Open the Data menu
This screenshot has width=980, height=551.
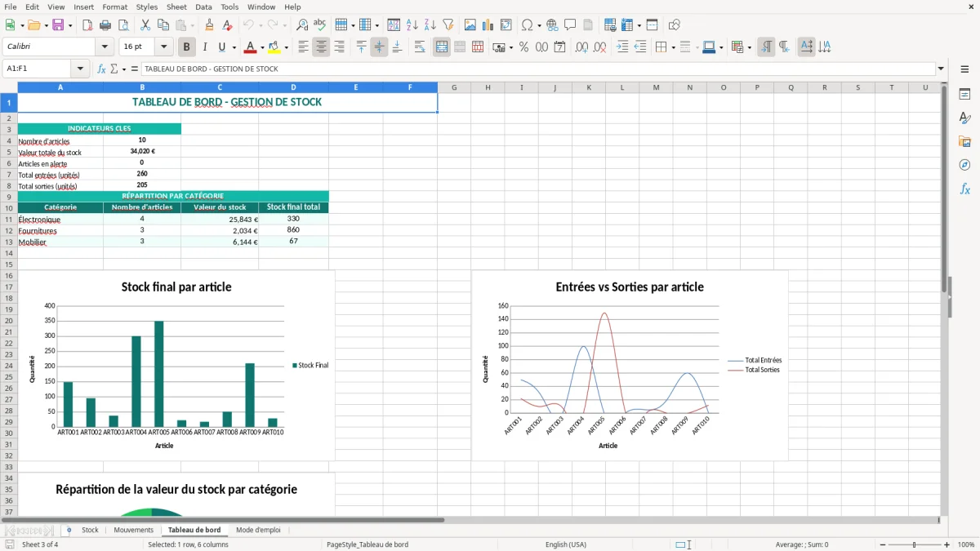[x=203, y=7]
